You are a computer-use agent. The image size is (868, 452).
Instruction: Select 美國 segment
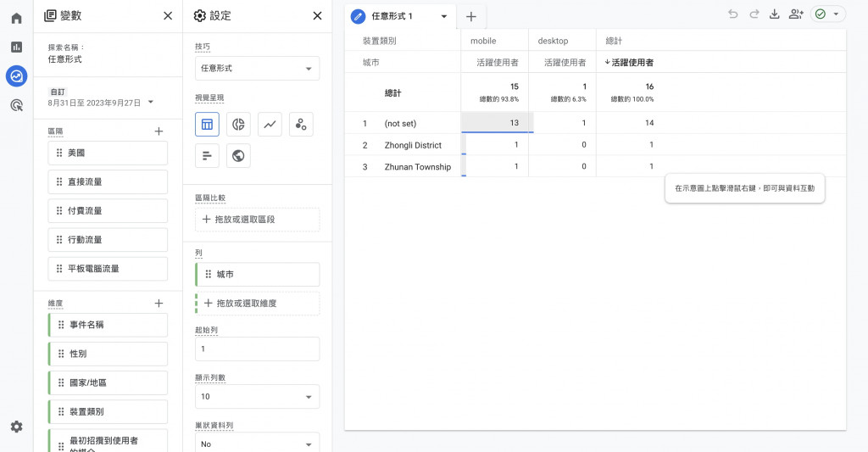108,153
